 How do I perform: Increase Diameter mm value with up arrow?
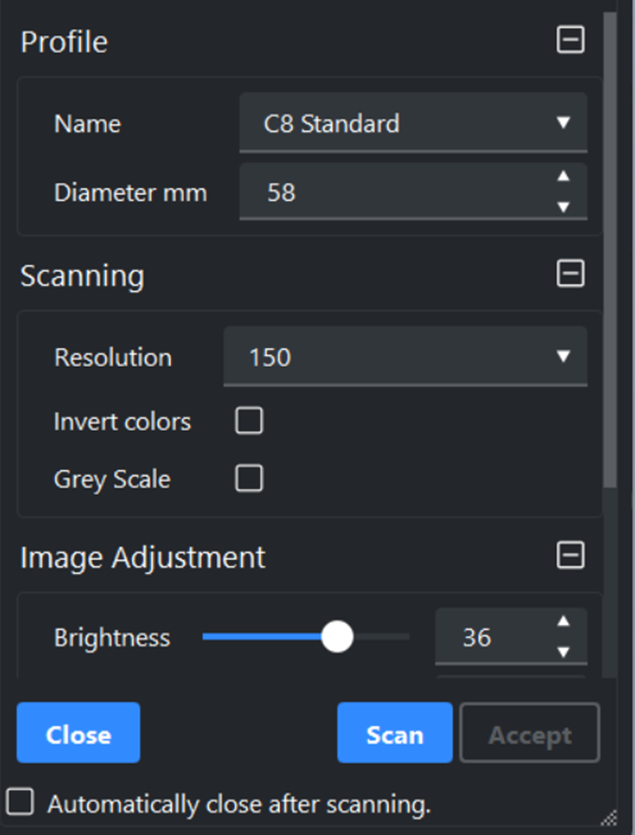[563, 176]
